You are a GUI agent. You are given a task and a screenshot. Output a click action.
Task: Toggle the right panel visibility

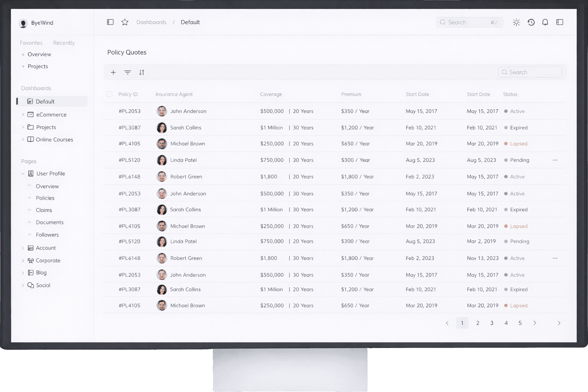click(560, 22)
